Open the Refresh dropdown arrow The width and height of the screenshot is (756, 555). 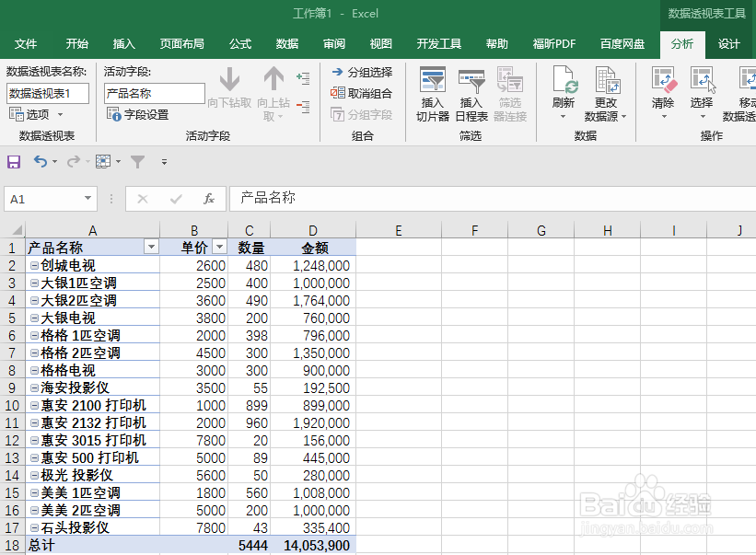(x=563, y=117)
